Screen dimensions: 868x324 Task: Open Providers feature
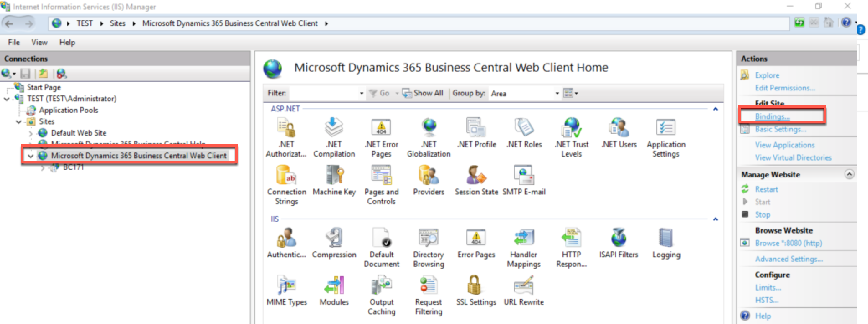[429, 180]
